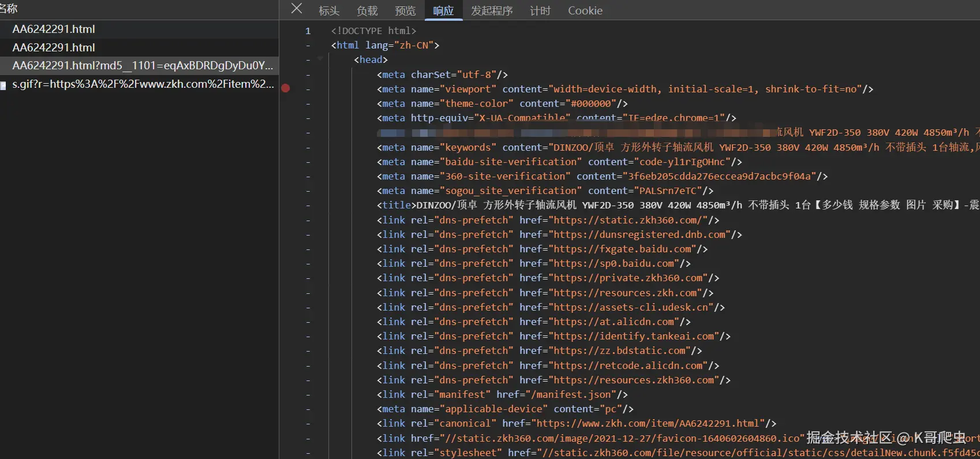
Task: Click the 名称 column header
Action: point(9,9)
